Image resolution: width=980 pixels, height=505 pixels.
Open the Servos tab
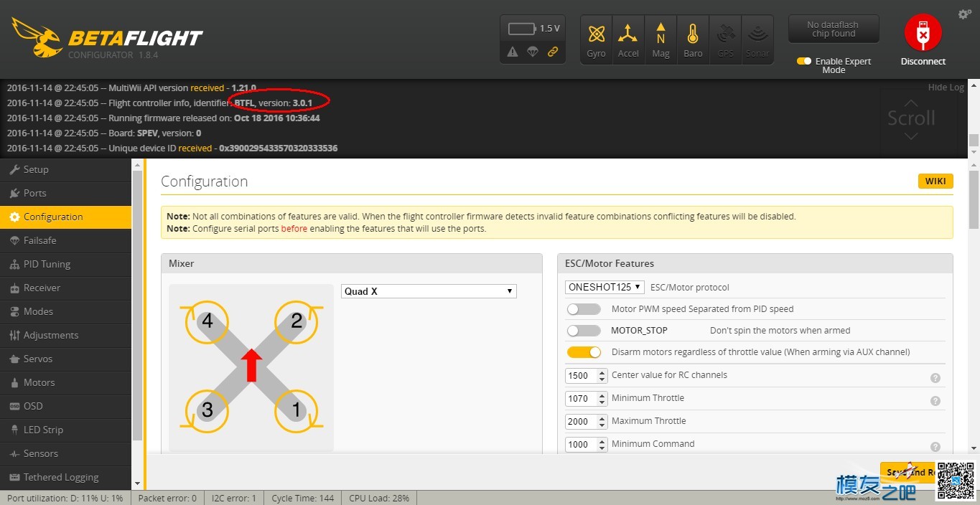tap(65, 359)
